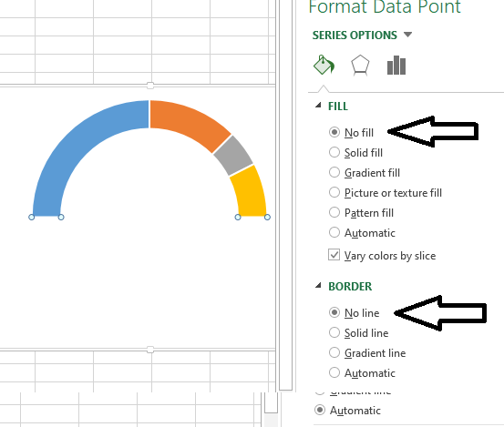The height and width of the screenshot is (427, 504).
Task: Open the Series Options dropdown arrow
Action: tap(407, 35)
